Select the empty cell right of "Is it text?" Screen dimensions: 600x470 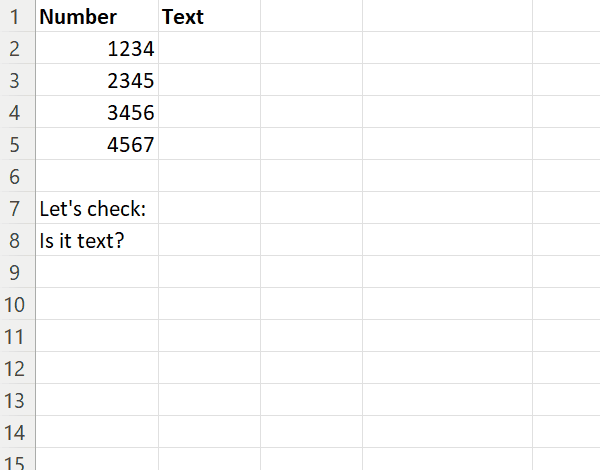click(x=208, y=240)
